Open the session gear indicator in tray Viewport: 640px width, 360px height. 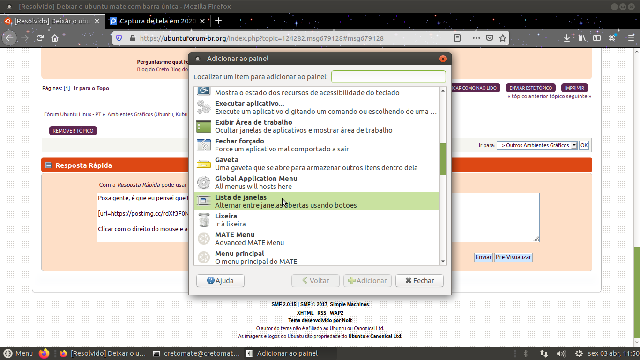pos(578,353)
